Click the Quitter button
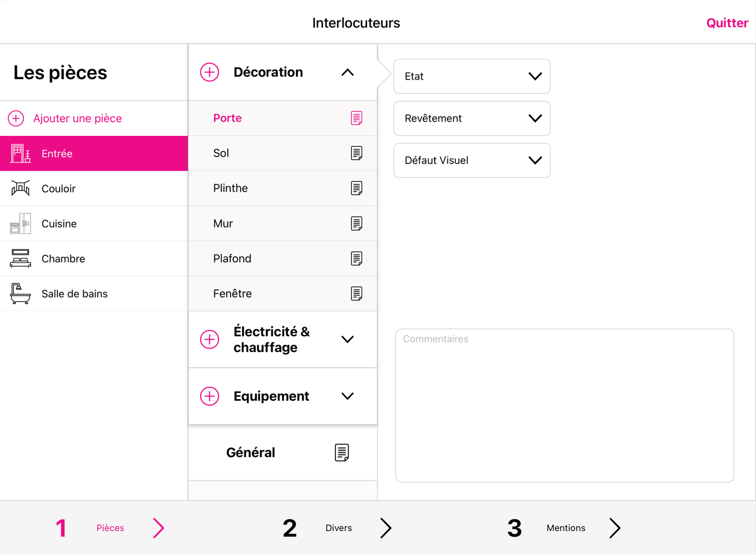Screen dimensions: 756x555 click(727, 23)
